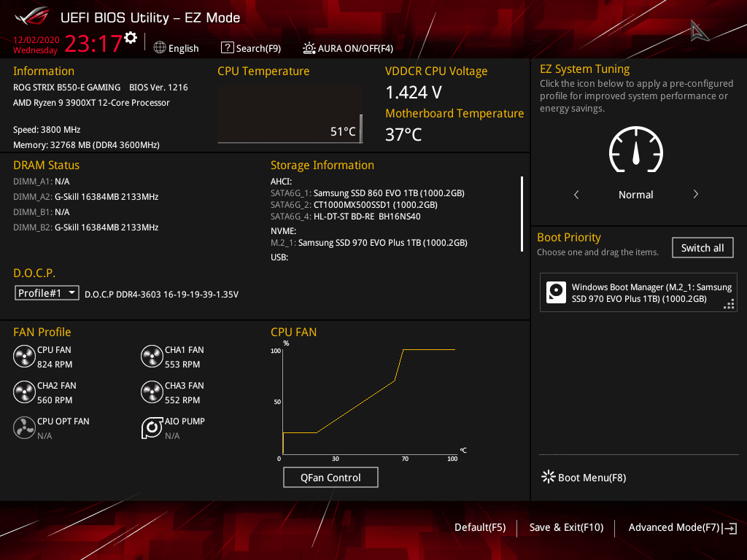Click CT1000MX500SSD1 storage entry
This screenshot has height=560, width=747.
[x=354, y=204]
